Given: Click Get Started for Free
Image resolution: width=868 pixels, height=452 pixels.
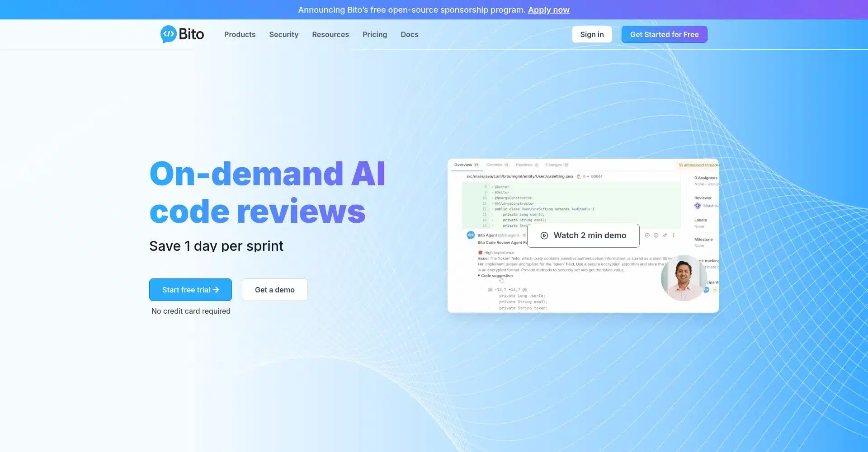Looking at the screenshot, I should (664, 34).
